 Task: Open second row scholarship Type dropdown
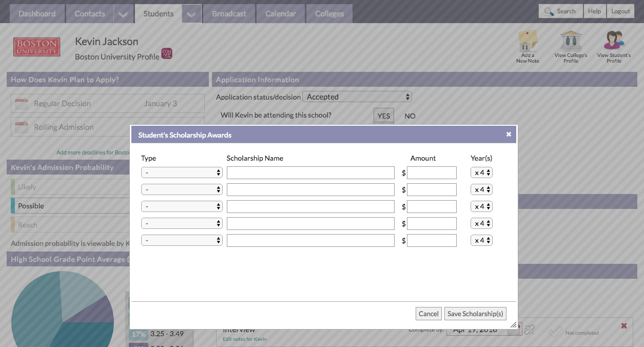pos(182,189)
